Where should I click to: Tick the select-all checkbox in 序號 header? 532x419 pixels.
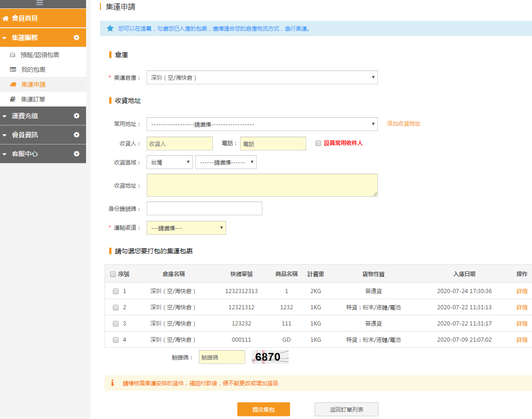coord(113,274)
